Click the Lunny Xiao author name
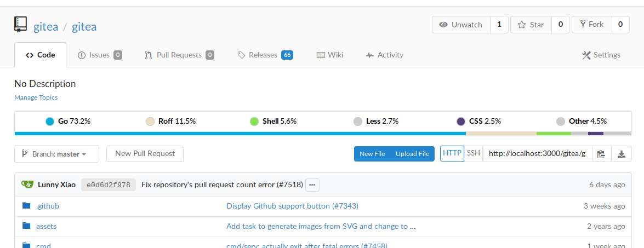The width and height of the screenshot is (644, 248). (x=56, y=185)
